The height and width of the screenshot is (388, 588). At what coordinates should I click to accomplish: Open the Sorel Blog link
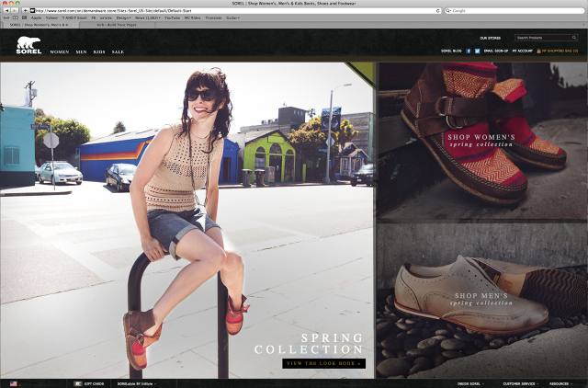(451, 51)
